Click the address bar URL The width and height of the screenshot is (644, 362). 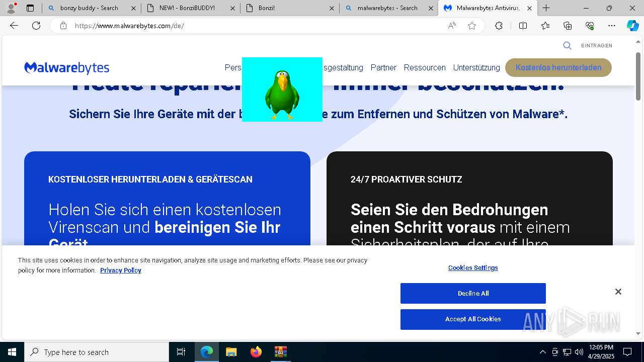129,26
